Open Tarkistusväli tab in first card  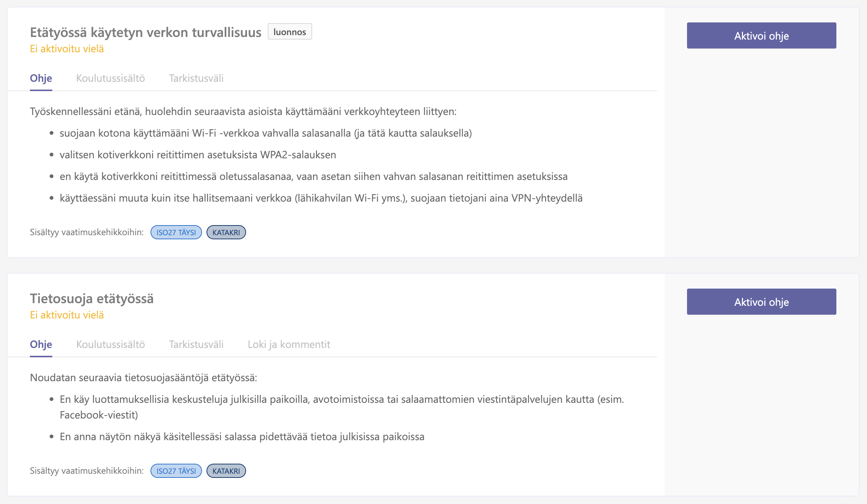point(196,78)
